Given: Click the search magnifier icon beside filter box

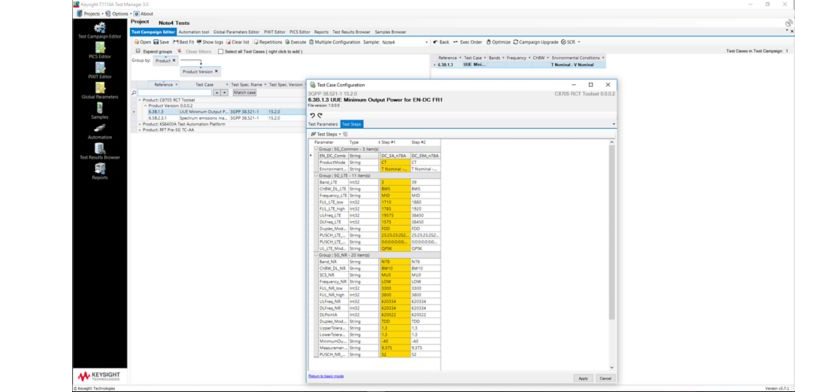Looking at the screenshot, I should 134,92.
